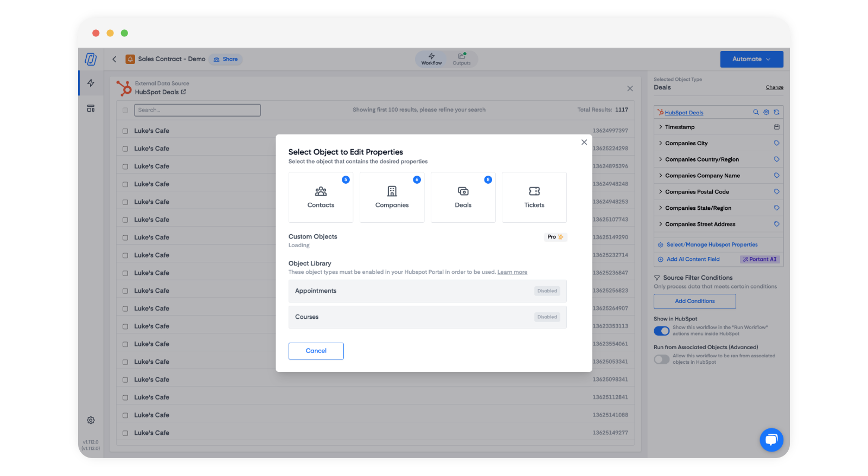
Task: Open HubSpot Deals panel settings gear
Action: (766, 112)
